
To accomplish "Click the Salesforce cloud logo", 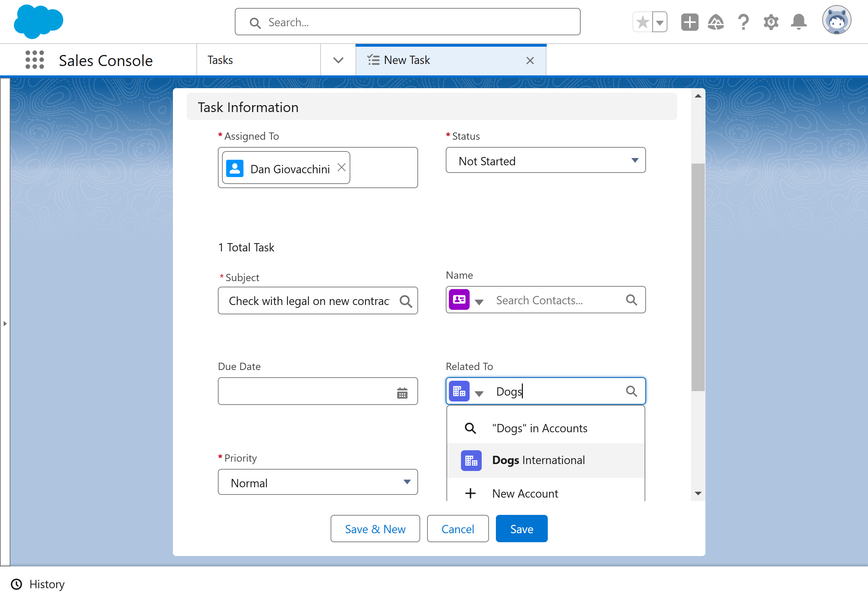I will [38, 21].
